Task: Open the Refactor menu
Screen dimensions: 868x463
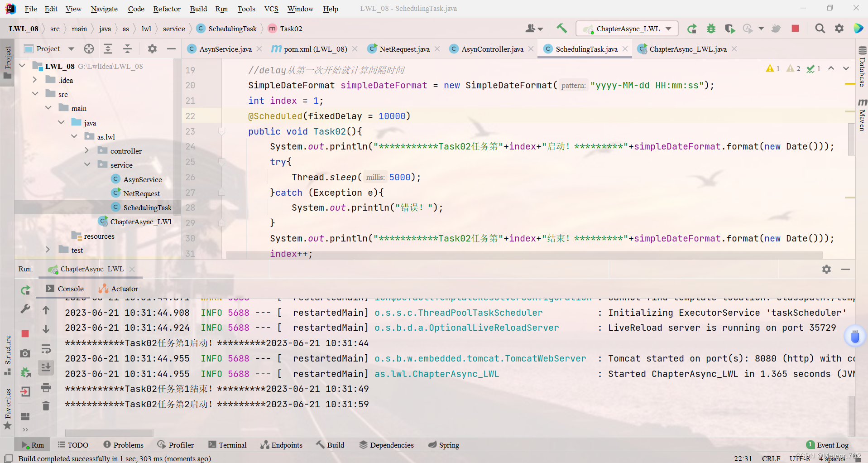Action: [x=167, y=9]
